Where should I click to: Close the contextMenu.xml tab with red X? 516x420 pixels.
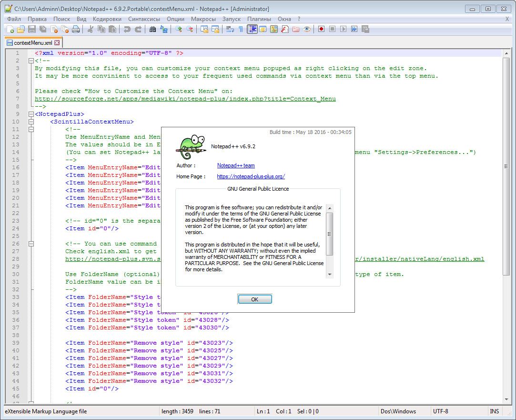(x=58, y=43)
